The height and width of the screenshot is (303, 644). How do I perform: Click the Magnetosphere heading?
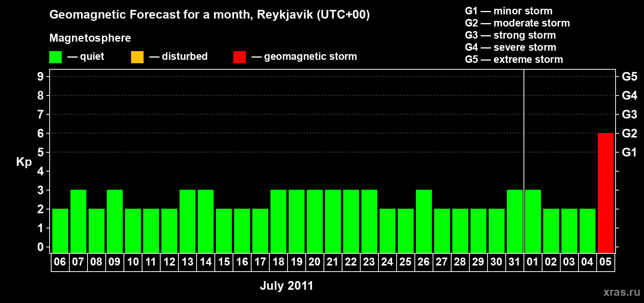point(90,38)
